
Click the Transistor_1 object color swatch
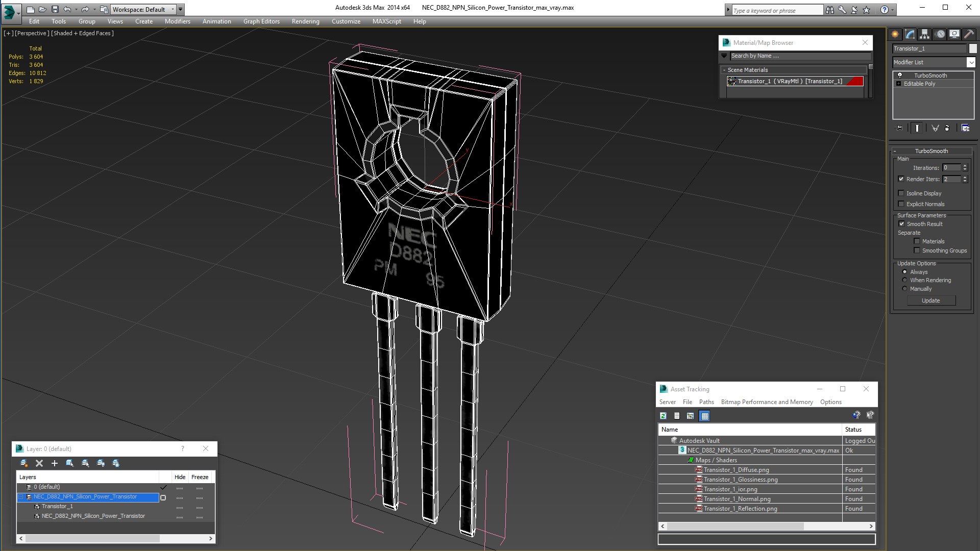tap(973, 48)
